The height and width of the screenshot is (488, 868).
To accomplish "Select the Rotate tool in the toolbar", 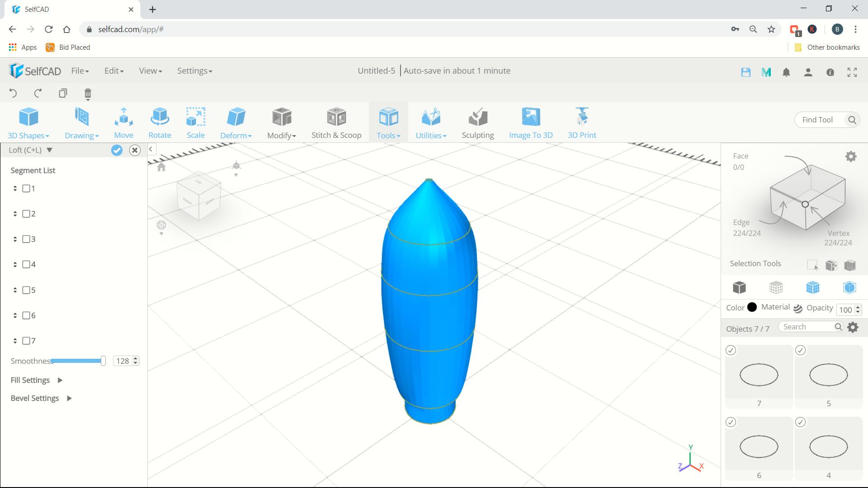I will point(160,122).
